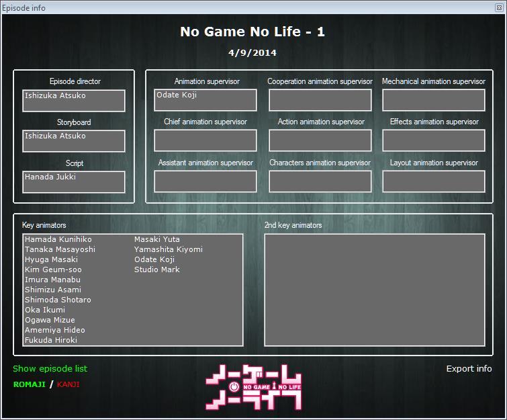Select Yamashita Kiyomi in key animators
This screenshot has width=507, height=420.
(169, 249)
